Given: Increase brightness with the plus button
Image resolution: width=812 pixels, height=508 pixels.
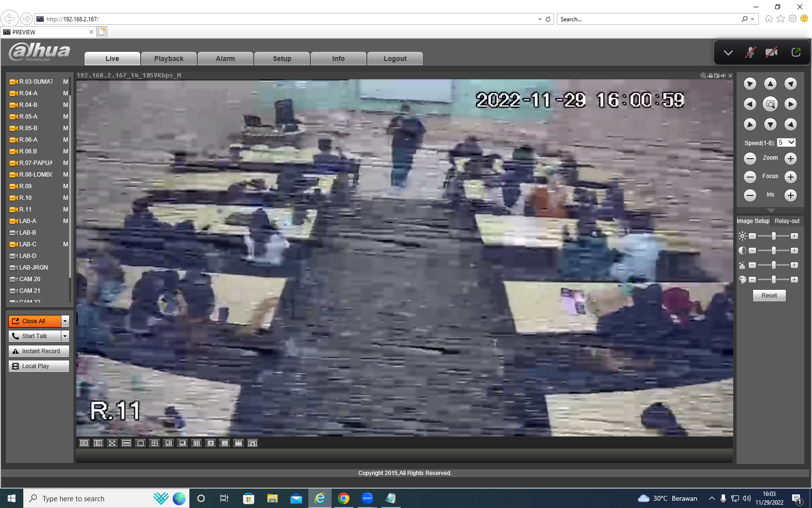Looking at the screenshot, I should [x=794, y=236].
